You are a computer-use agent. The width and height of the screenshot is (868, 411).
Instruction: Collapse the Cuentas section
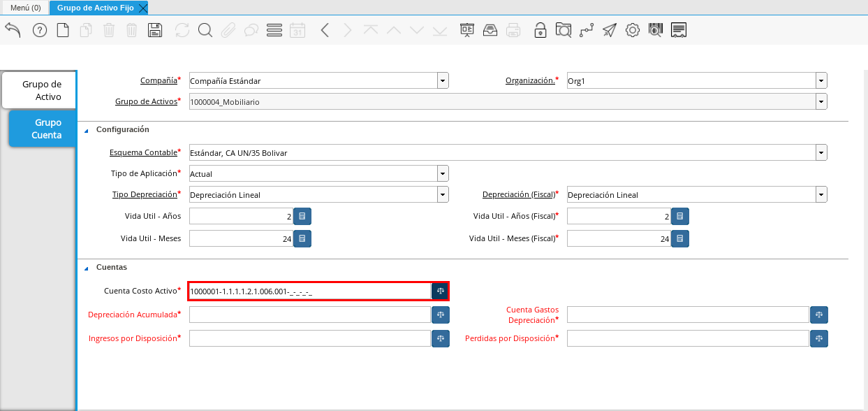87,268
